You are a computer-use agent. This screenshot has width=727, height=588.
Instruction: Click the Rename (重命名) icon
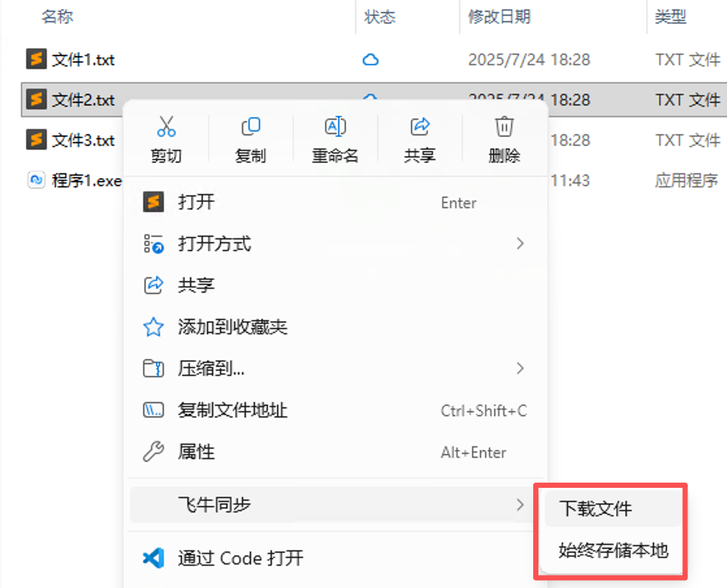[336, 127]
